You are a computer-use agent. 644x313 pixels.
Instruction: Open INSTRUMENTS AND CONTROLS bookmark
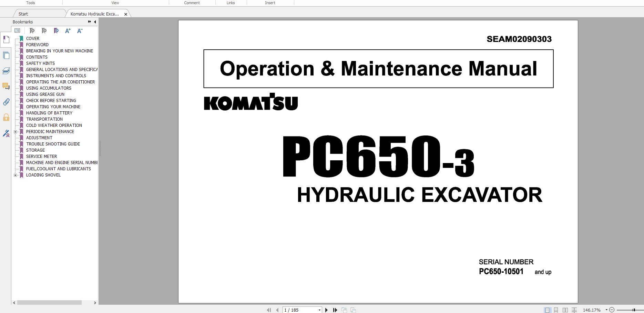pyautogui.click(x=56, y=76)
